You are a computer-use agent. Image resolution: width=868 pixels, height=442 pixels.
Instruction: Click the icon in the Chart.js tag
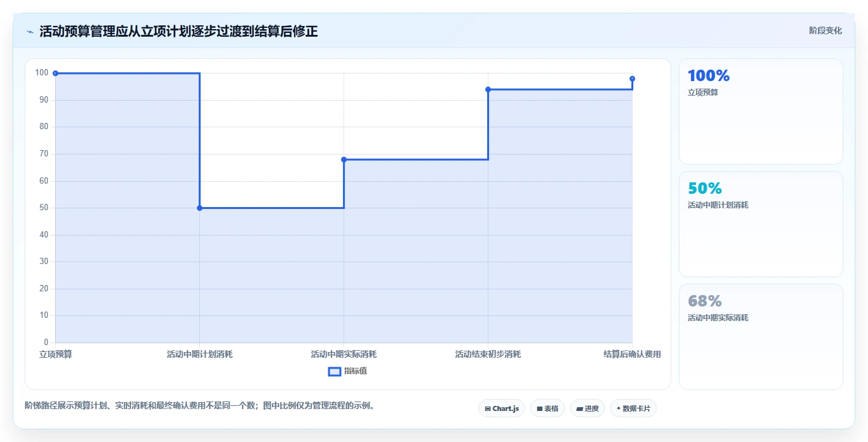point(487,409)
